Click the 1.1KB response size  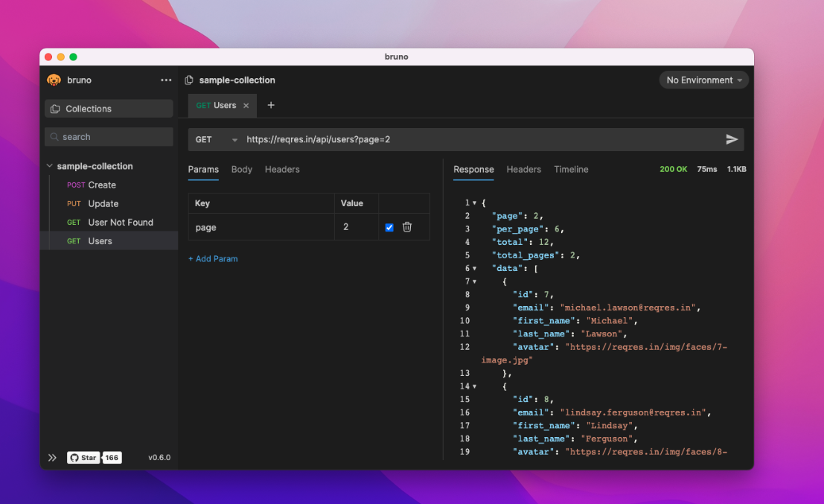click(736, 169)
